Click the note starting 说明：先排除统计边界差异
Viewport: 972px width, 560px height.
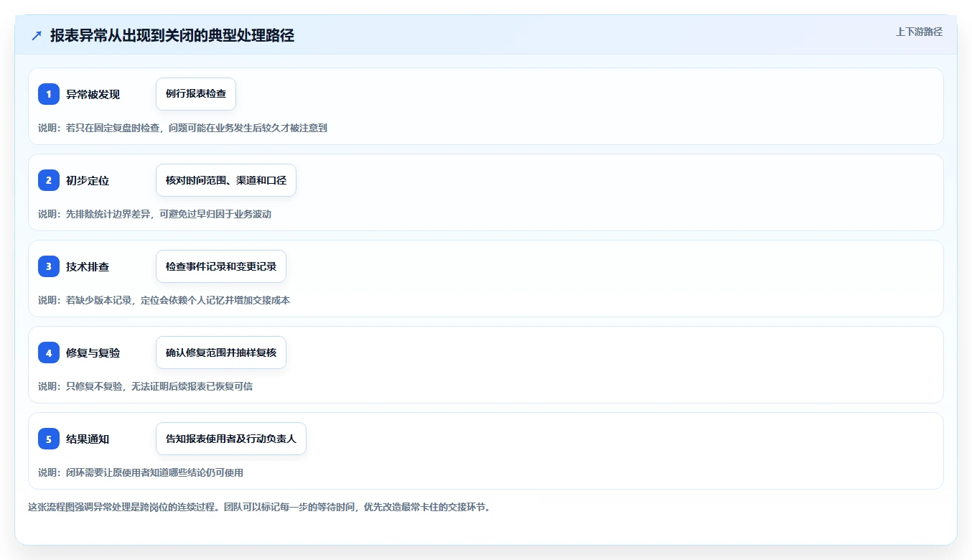pos(154,214)
